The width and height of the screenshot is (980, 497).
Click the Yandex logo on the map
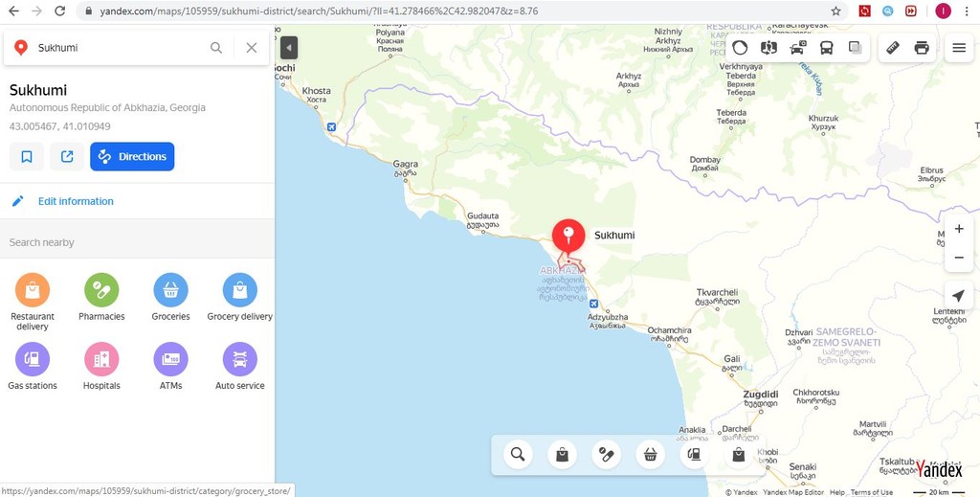click(x=940, y=469)
